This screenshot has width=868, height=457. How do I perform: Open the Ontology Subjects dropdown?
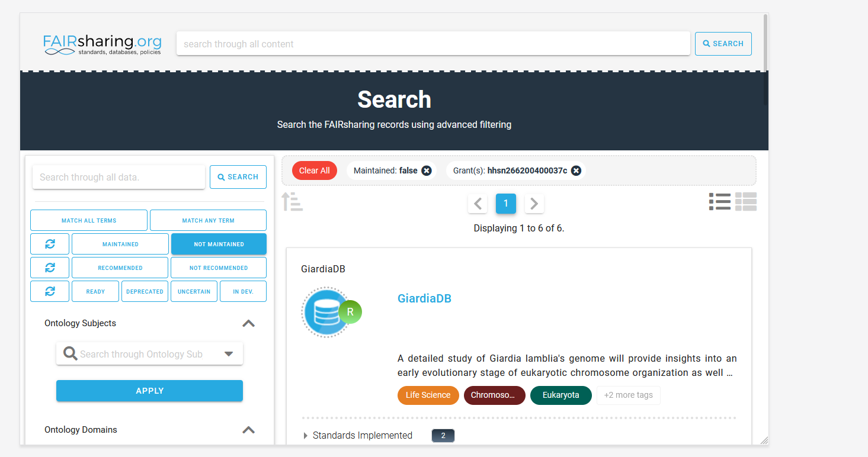click(229, 353)
